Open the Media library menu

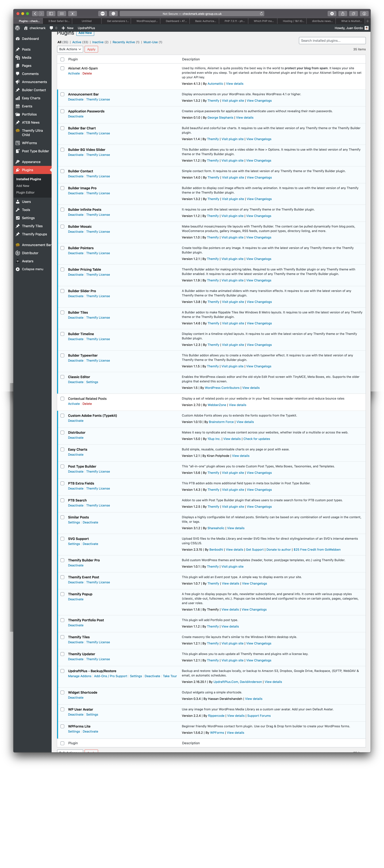26,58
